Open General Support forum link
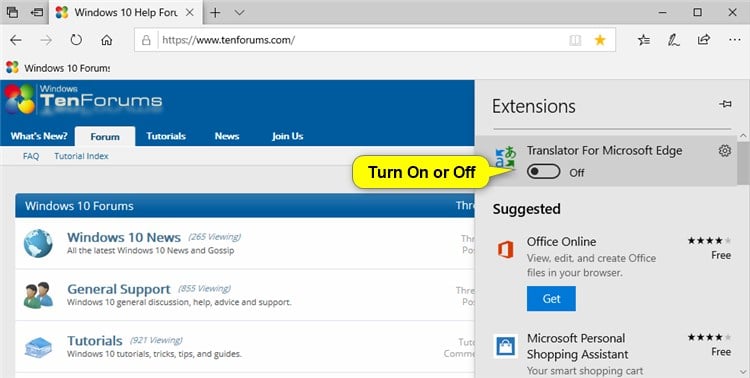The height and width of the screenshot is (378, 750). pyautogui.click(x=119, y=289)
